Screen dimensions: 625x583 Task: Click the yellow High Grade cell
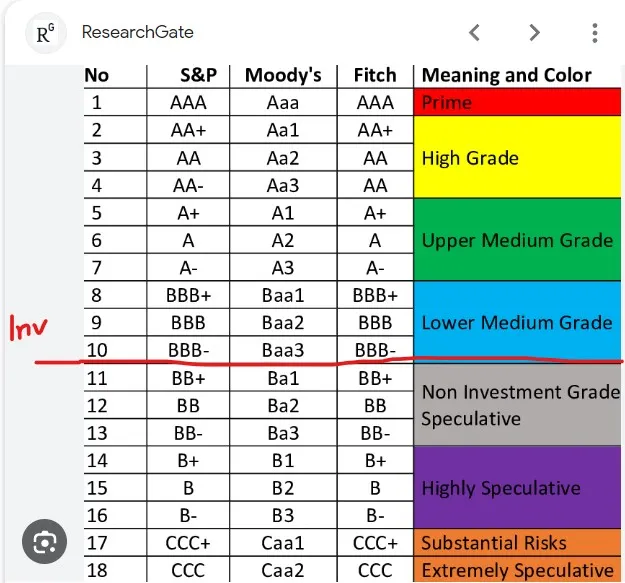[x=517, y=157]
